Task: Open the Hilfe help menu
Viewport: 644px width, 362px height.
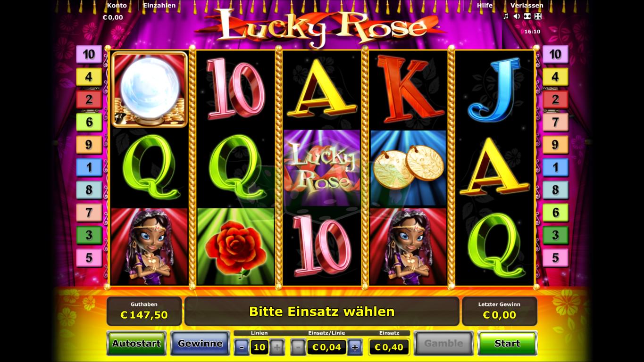Action: [485, 6]
